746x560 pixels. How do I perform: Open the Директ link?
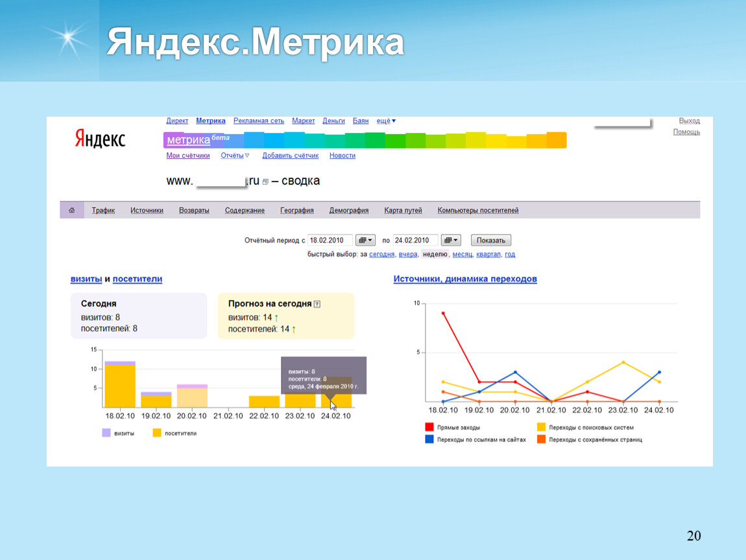[x=177, y=121]
